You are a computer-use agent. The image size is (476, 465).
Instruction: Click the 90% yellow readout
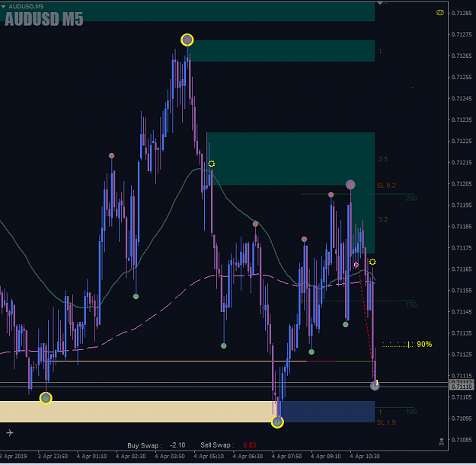424,344
